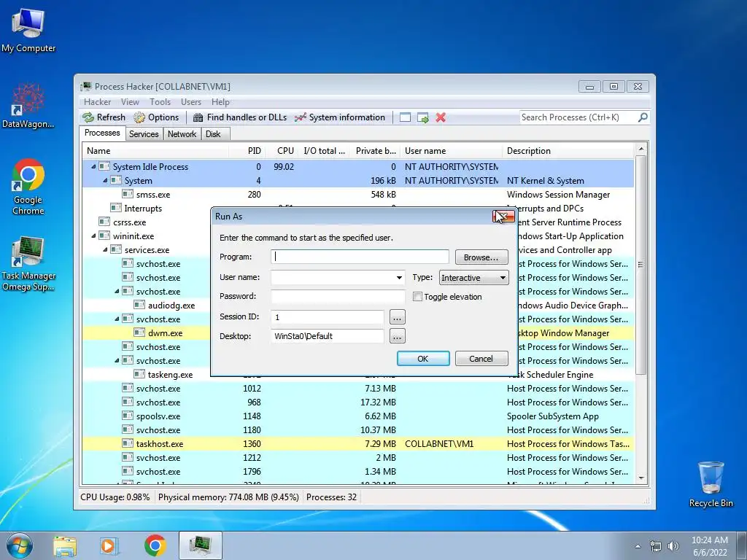Collapse the services.exe tree node
Viewport: 747px width, 560px height.
click(x=105, y=249)
